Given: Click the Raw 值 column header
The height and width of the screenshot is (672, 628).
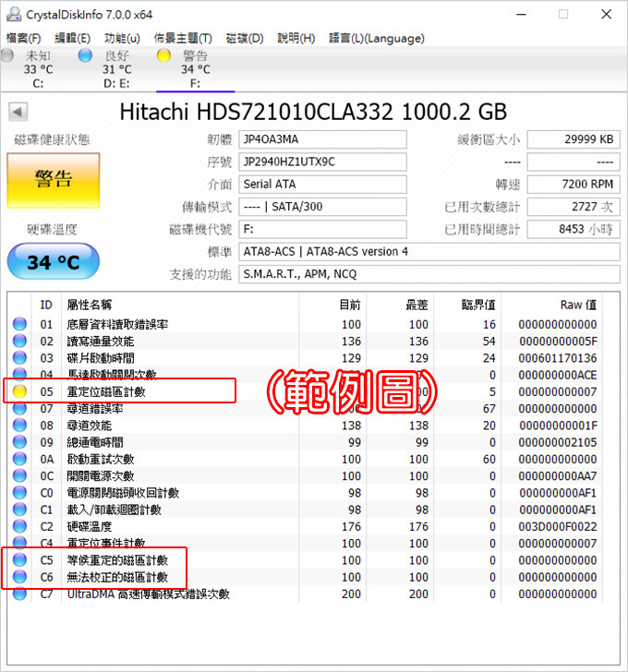Looking at the screenshot, I should tap(551, 305).
